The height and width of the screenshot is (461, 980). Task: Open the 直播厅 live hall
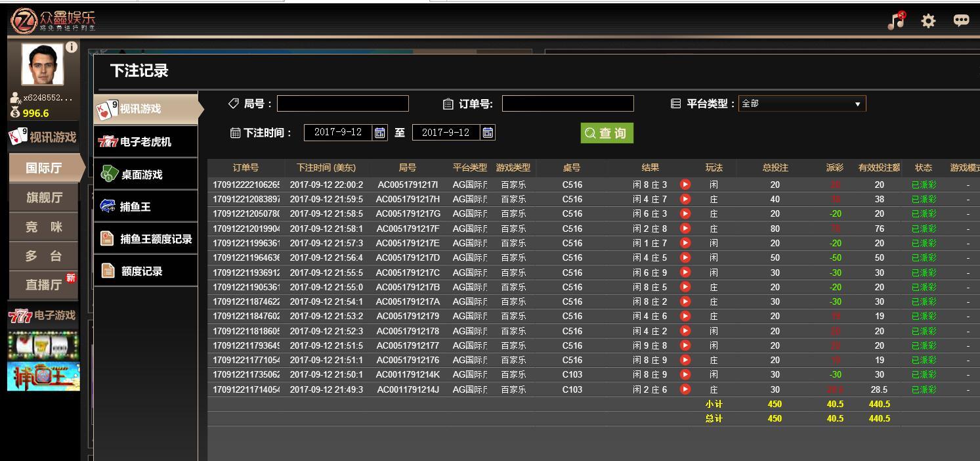44,284
